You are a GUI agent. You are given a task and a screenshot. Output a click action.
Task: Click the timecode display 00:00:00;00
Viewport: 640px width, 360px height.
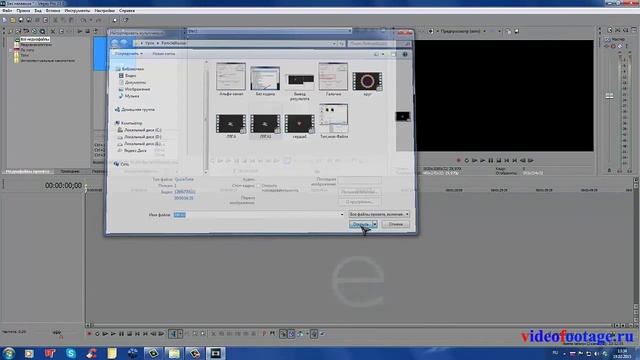(x=63, y=185)
